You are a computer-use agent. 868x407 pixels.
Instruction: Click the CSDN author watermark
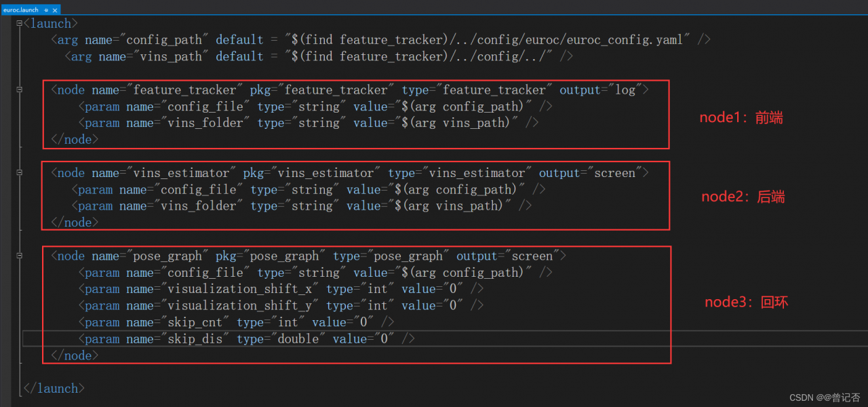[x=825, y=397]
